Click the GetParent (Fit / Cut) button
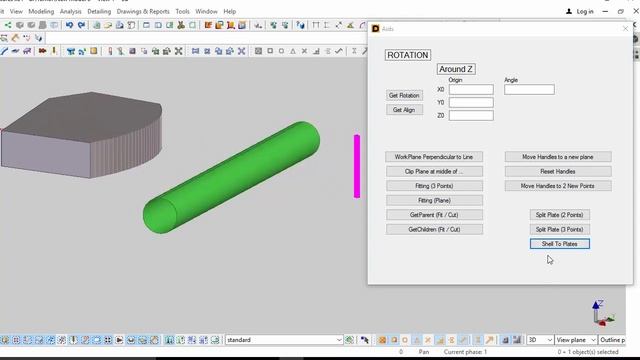Viewport: 640px width, 360px height. 434,215
